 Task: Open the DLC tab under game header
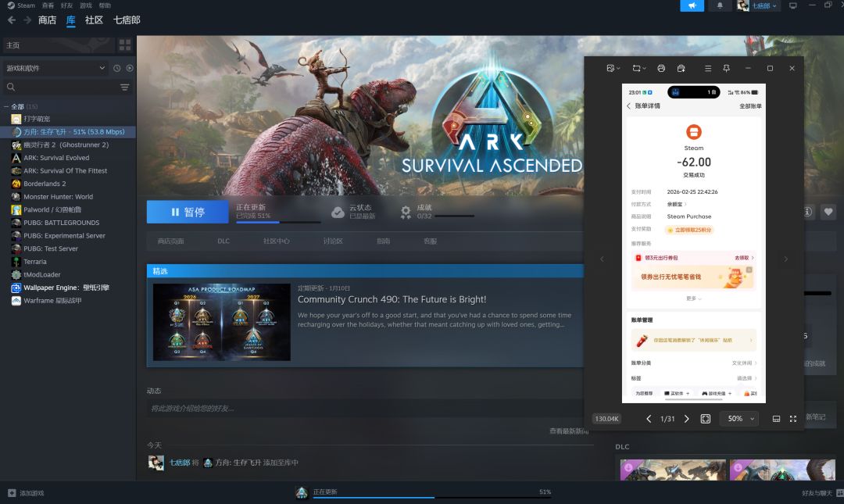pos(224,241)
